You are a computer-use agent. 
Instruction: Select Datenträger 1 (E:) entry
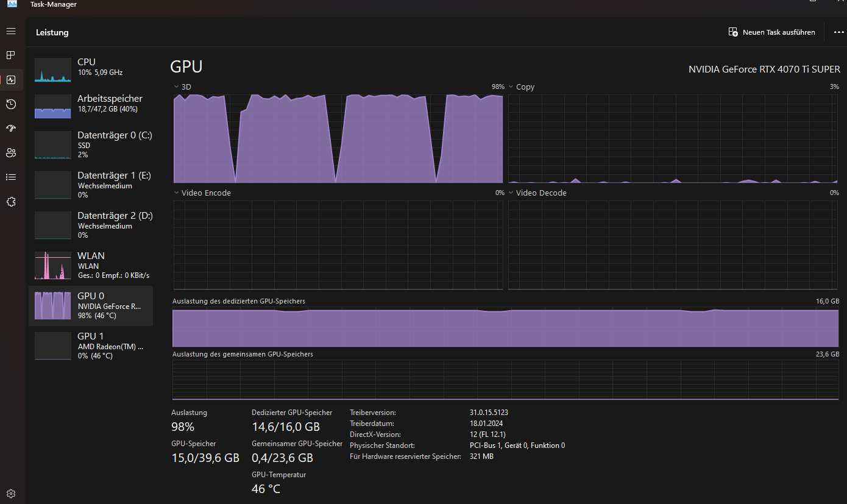point(91,185)
